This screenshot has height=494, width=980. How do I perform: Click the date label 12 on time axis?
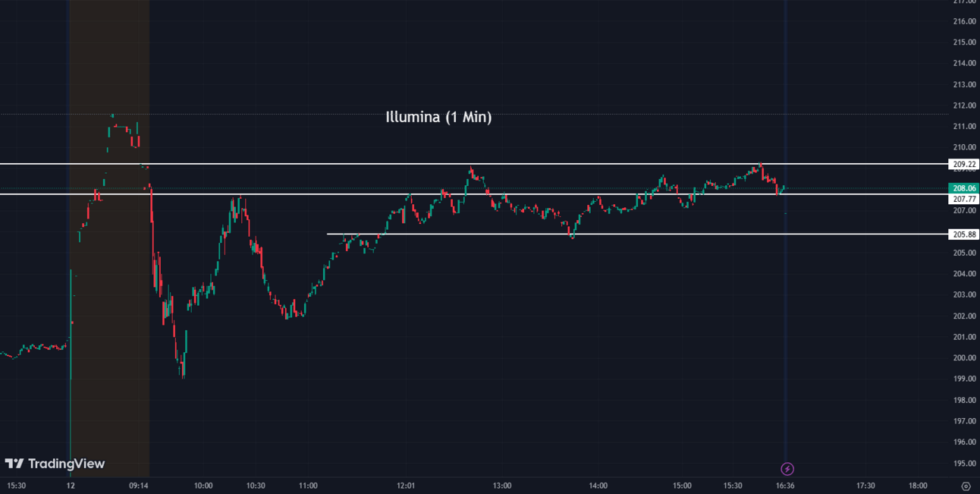pos(71,486)
